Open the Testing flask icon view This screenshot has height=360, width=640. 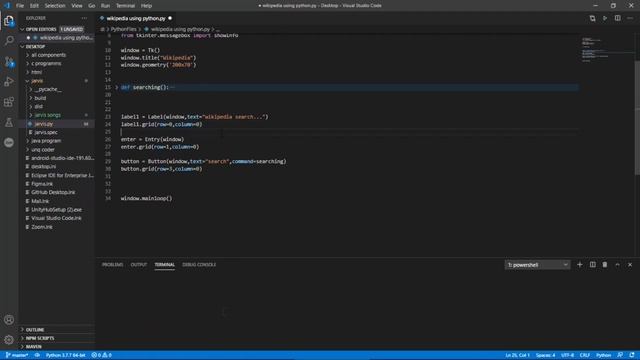9,122
